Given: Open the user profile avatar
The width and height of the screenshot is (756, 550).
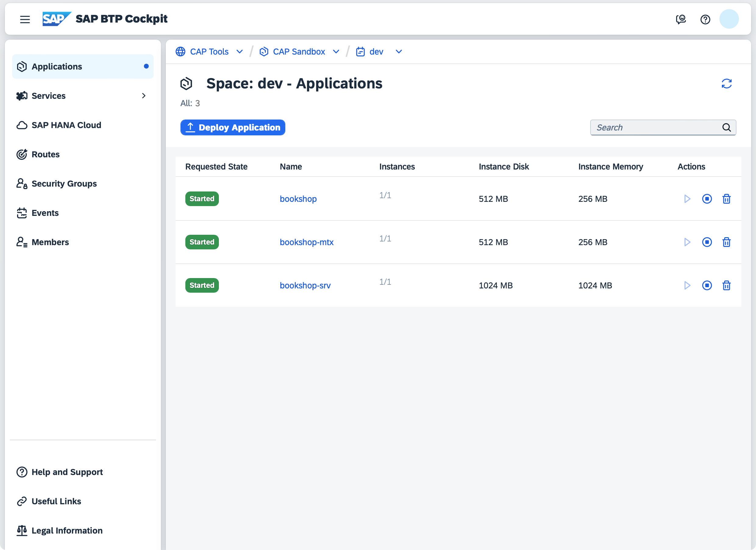Looking at the screenshot, I should pos(729,19).
